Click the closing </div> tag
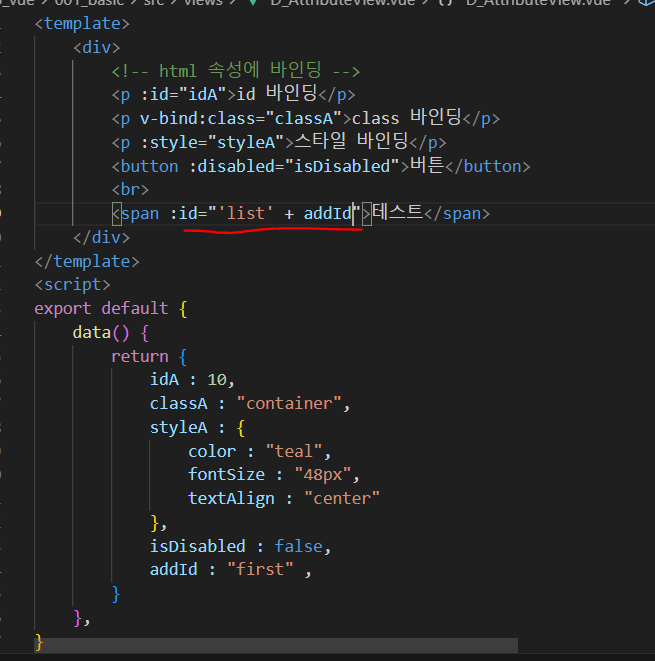The height and width of the screenshot is (661, 655). pos(101,237)
